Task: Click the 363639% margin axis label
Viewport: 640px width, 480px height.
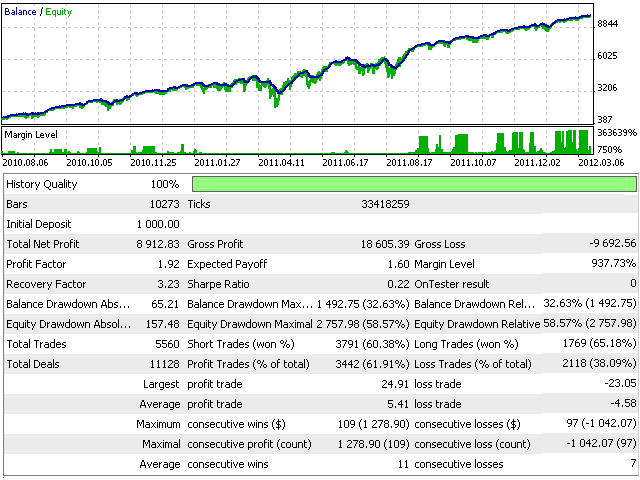Action: pos(617,133)
